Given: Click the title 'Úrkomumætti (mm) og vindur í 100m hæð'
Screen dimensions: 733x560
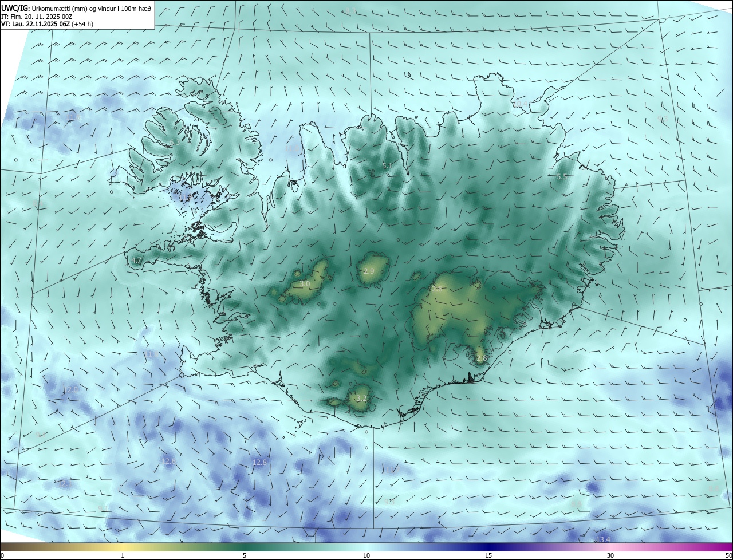Looking at the screenshot, I should click(90, 8).
